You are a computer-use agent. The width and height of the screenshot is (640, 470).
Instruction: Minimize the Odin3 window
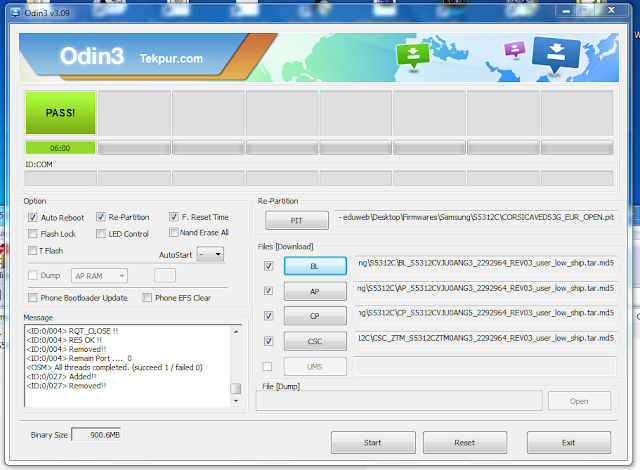tap(566, 11)
